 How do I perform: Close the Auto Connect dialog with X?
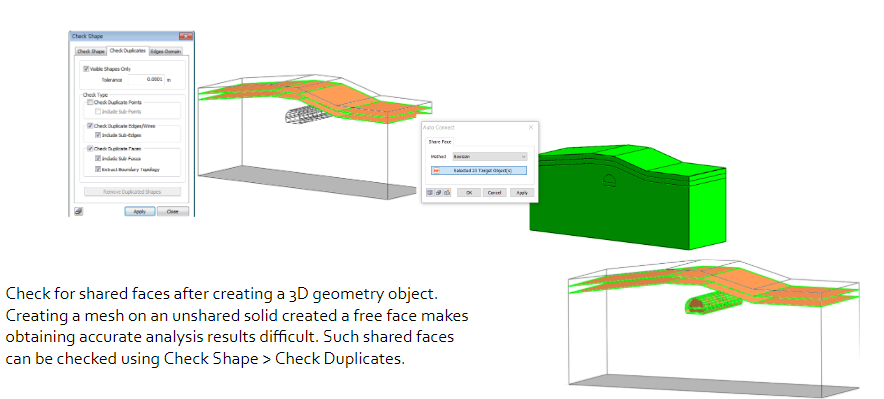point(531,127)
